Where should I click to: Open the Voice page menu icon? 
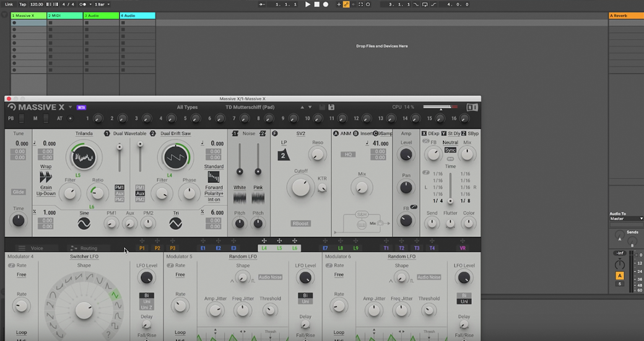(x=22, y=248)
